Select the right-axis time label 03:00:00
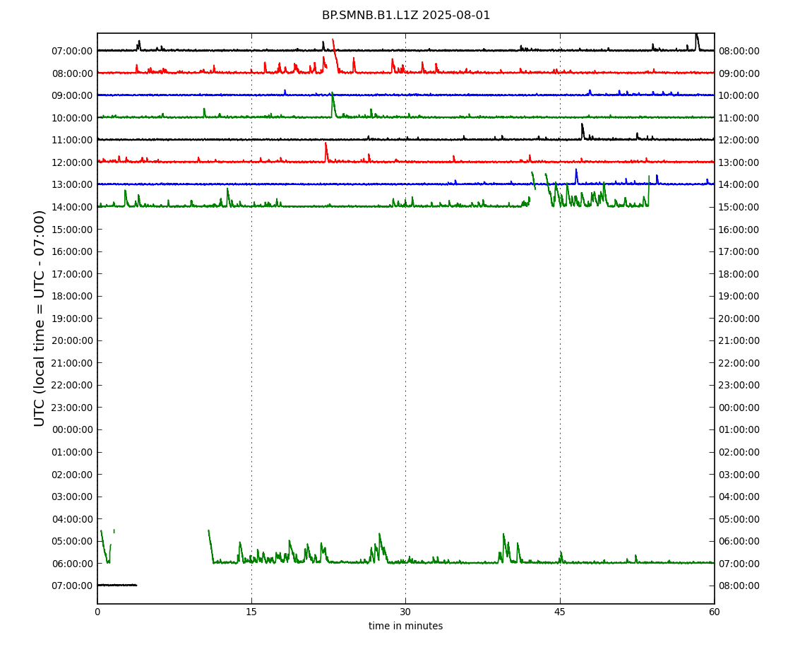 739,475
